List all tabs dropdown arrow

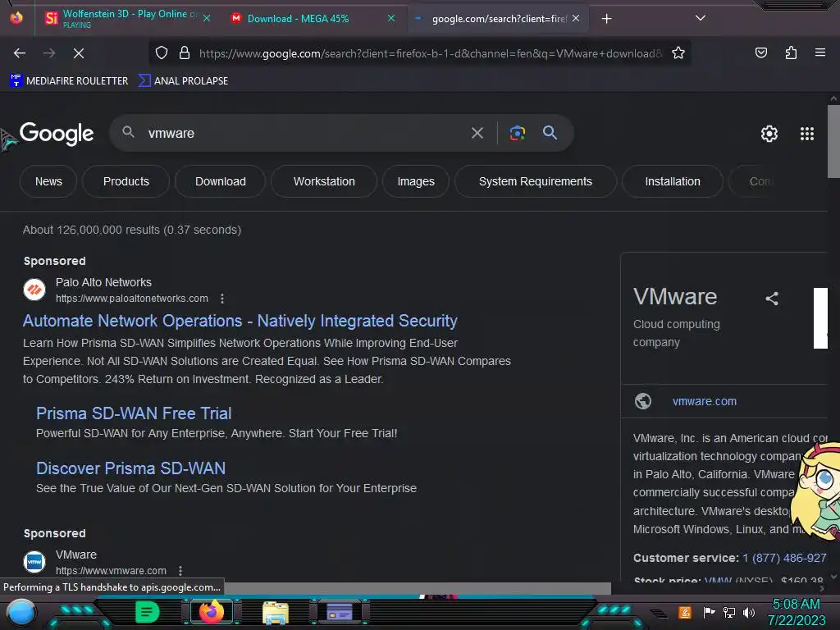700,18
